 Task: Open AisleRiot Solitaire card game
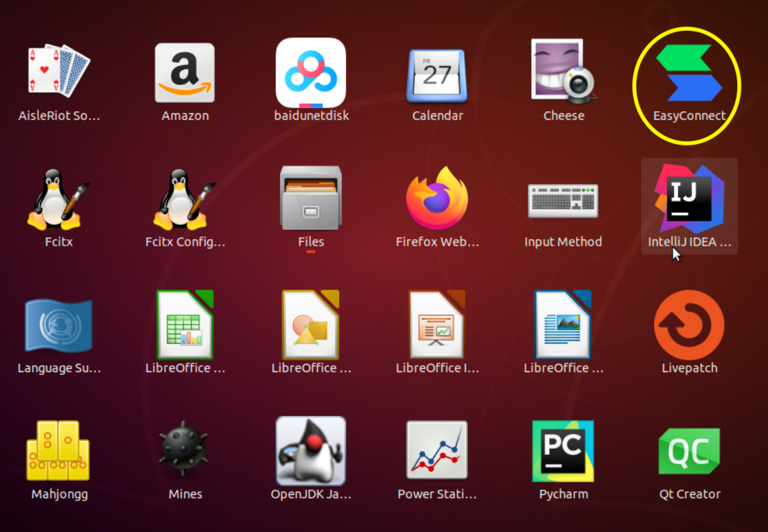click(x=59, y=73)
